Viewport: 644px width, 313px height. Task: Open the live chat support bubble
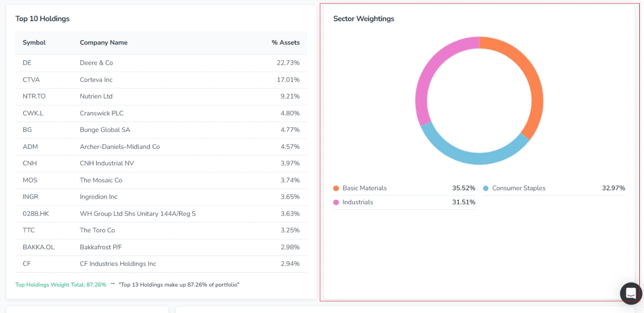point(630,293)
